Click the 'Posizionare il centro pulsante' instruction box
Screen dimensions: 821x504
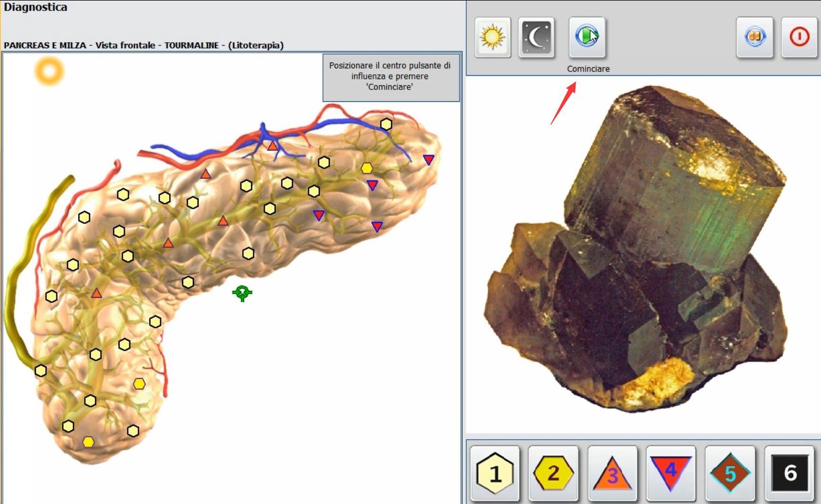[390, 76]
